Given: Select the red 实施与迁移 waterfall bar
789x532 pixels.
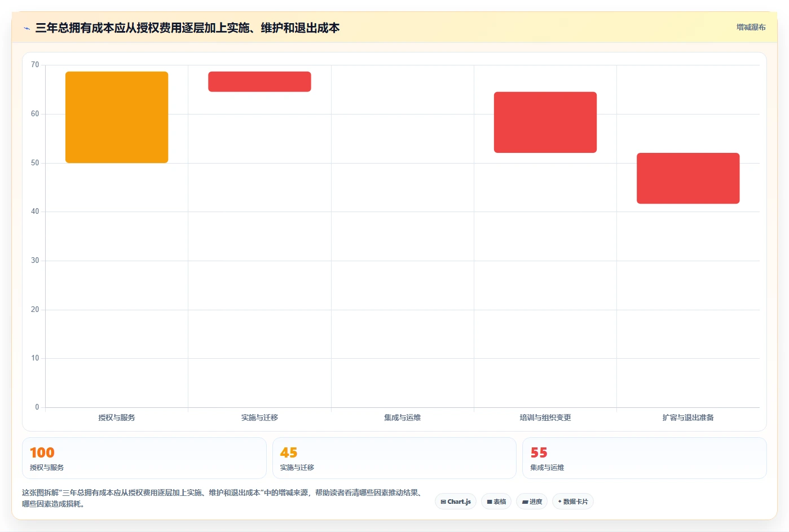Looking at the screenshot, I should pos(259,82).
